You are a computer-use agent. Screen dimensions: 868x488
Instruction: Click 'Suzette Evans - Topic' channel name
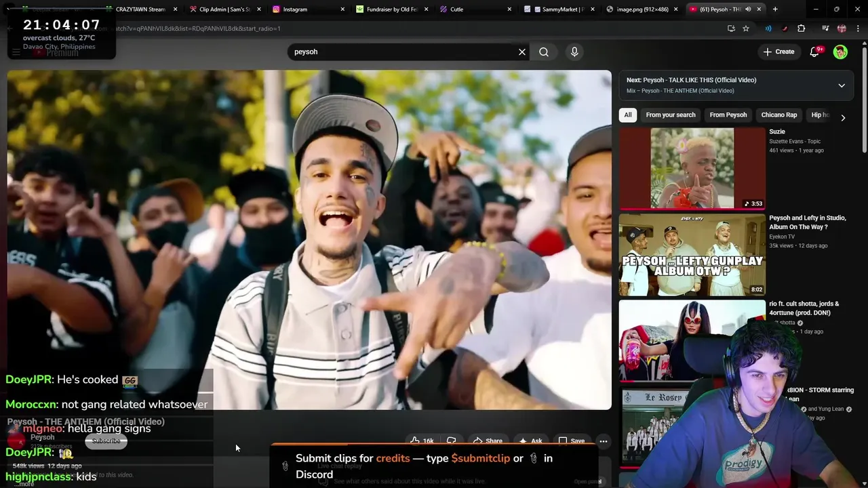(x=794, y=142)
